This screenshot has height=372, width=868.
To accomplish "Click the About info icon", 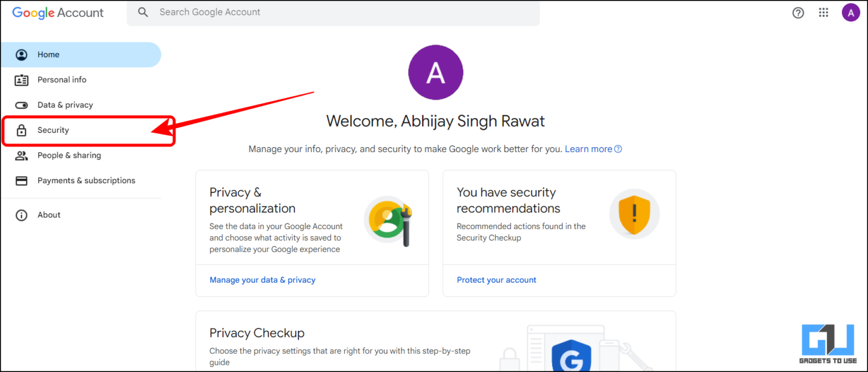I will tap(21, 215).
